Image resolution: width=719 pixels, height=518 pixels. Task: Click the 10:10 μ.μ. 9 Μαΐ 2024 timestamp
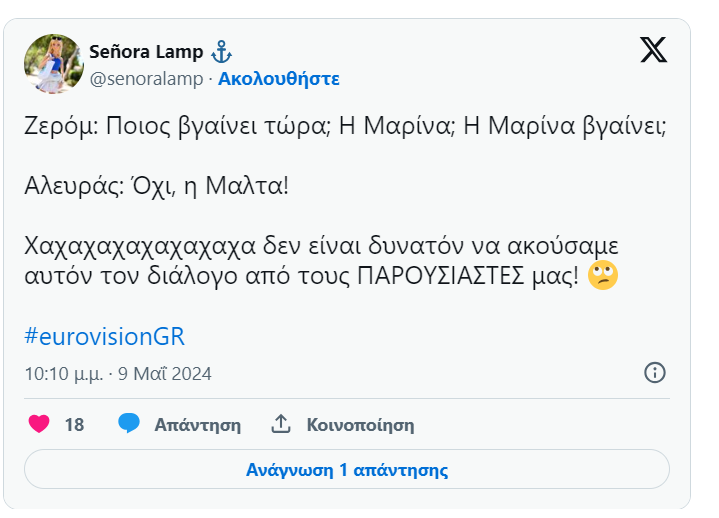118,374
